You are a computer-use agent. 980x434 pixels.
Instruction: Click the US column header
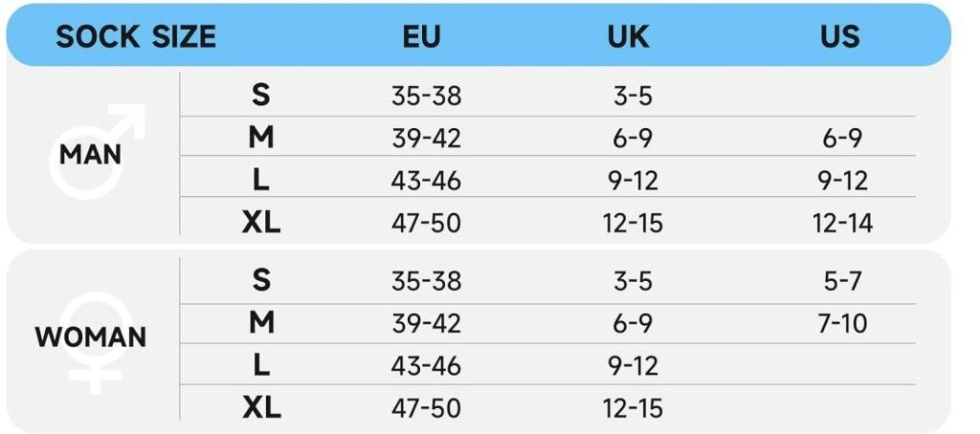click(840, 36)
